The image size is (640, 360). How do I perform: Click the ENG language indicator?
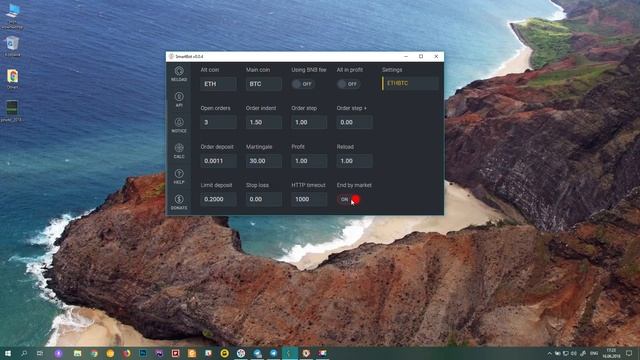594,353
